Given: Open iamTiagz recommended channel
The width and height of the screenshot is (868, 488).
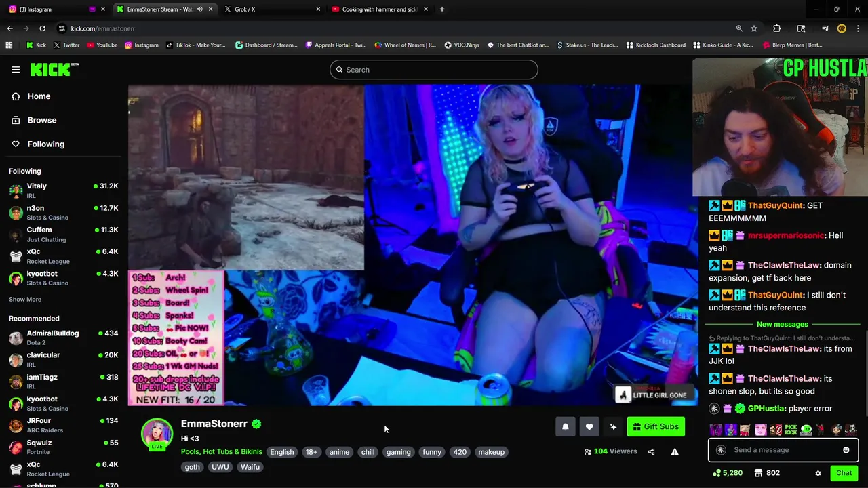Looking at the screenshot, I should click(x=64, y=382).
